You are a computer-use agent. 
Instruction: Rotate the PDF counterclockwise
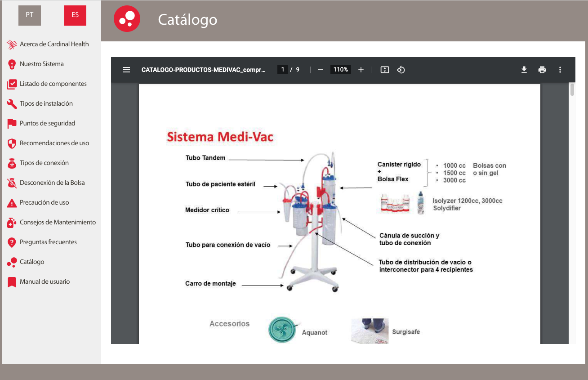[x=401, y=70]
